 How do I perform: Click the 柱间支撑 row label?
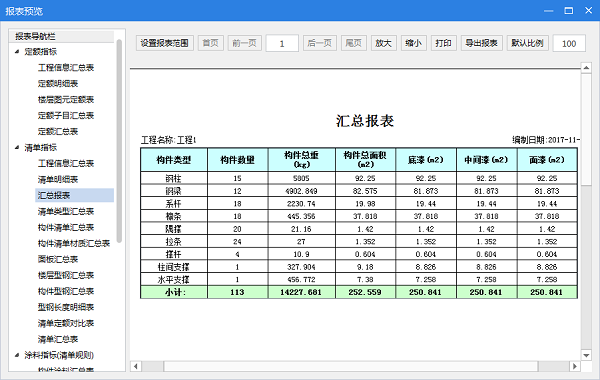pyautogui.click(x=174, y=267)
